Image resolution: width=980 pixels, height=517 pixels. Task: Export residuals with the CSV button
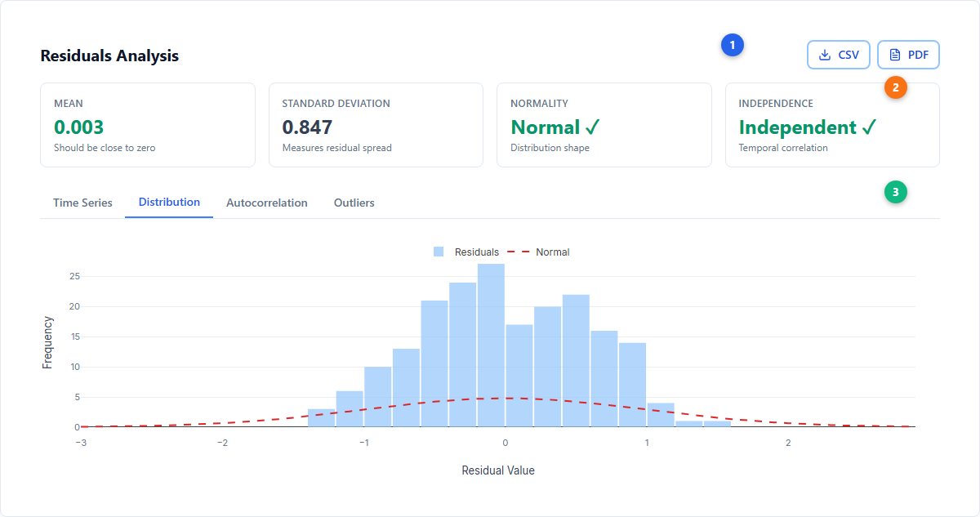[839, 55]
